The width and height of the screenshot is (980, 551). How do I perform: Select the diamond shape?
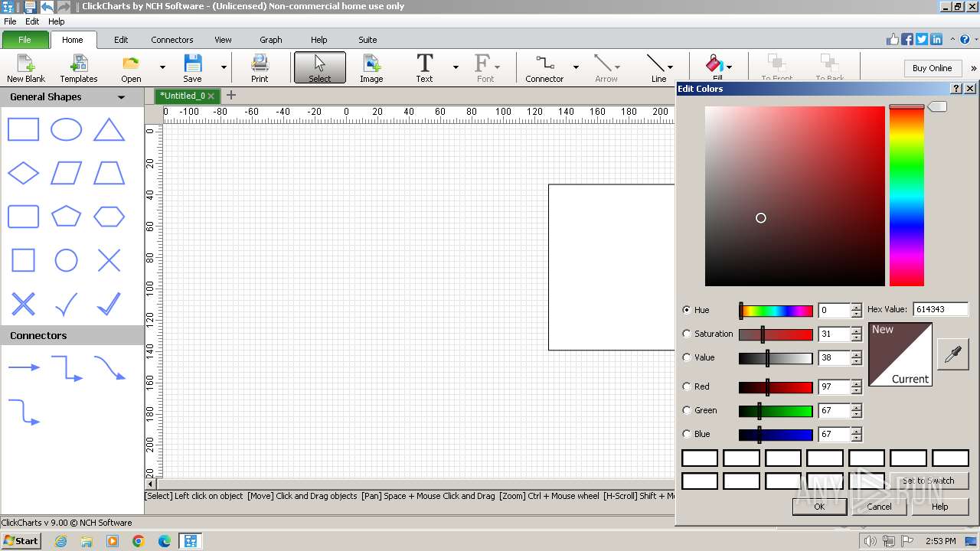click(23, 173)
